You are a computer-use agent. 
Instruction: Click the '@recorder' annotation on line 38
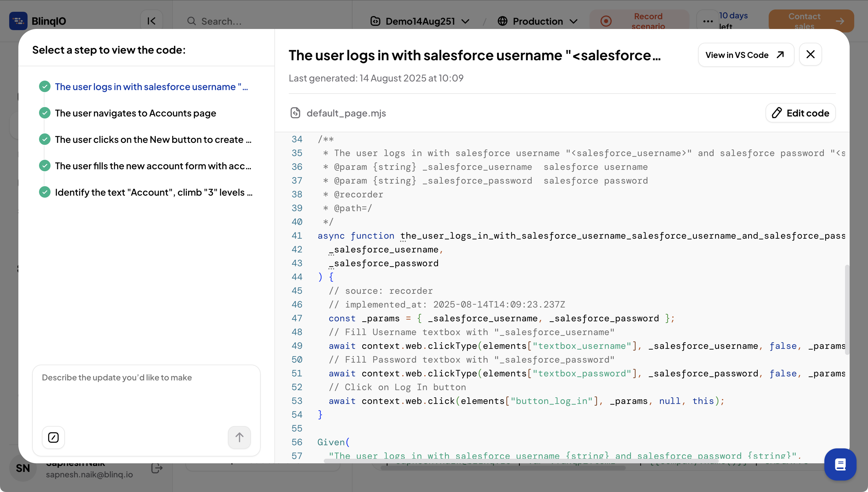[359, 195]
